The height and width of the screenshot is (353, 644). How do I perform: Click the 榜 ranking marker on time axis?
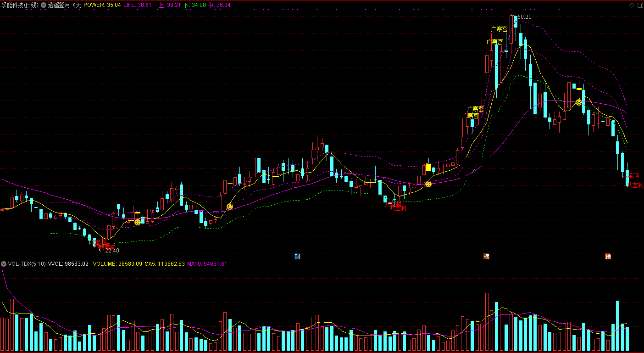(486, 257)
